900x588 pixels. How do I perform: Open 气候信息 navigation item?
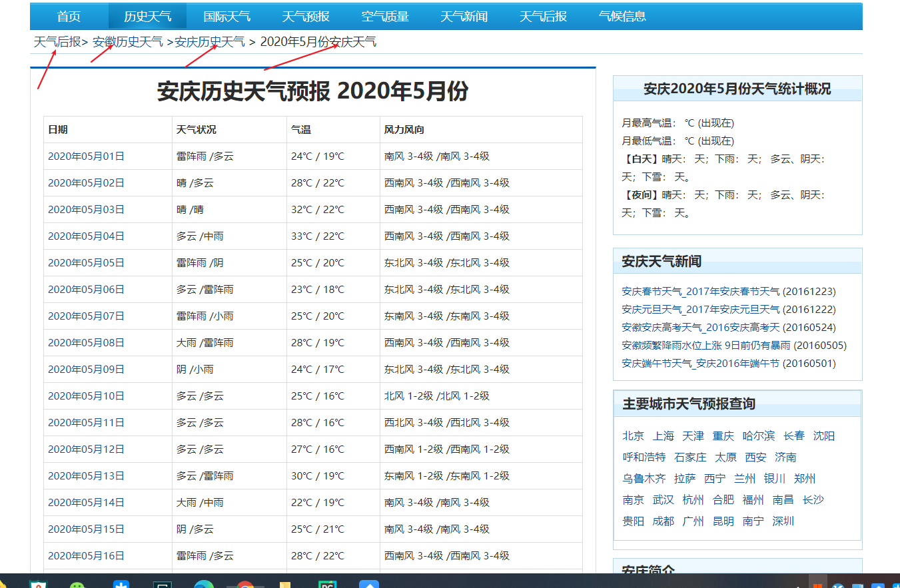[622, 17]
